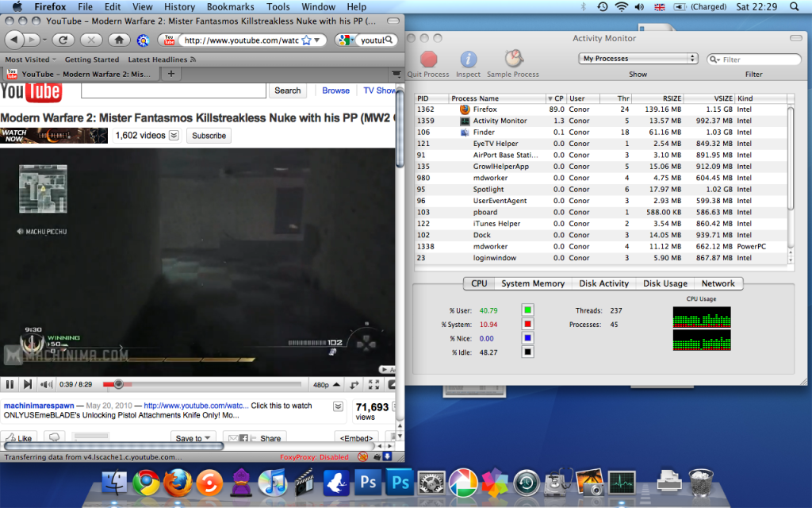Open Finder from the Dock
The height and width of the screenshot is (508, 812).
(114, 482)
